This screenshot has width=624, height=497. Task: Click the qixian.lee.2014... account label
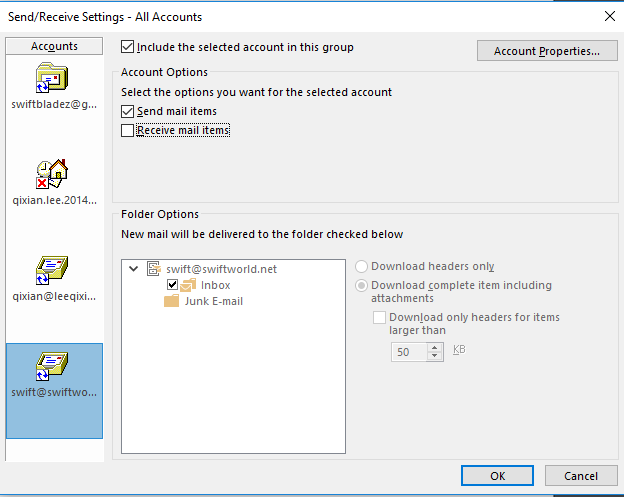(x=54, y=200)
